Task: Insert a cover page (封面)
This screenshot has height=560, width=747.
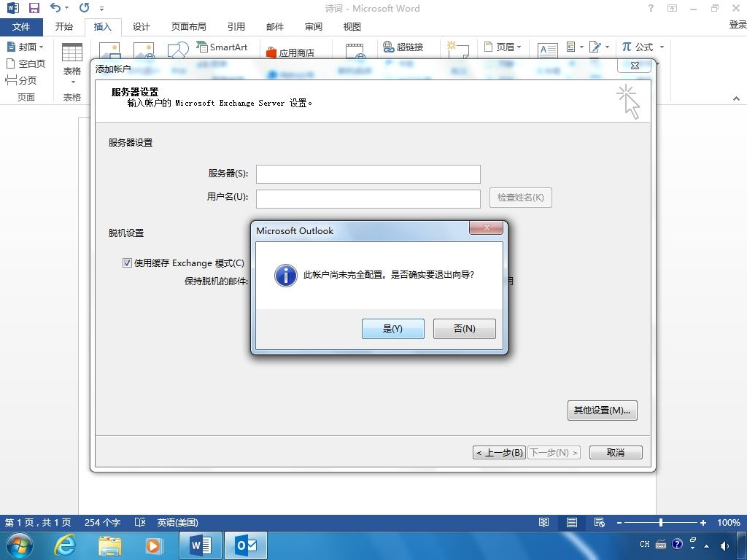Action: pos(25,47)
